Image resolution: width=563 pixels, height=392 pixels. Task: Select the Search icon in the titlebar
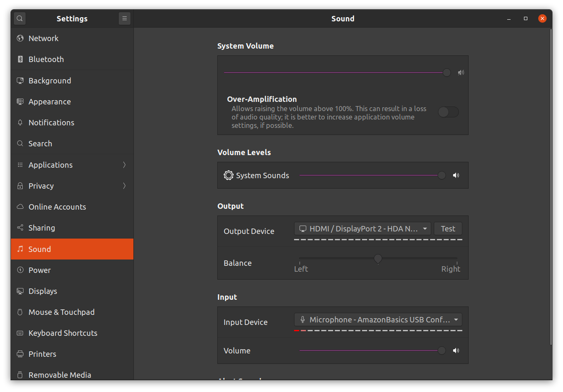pyautogui.click(x=19, y=18)
